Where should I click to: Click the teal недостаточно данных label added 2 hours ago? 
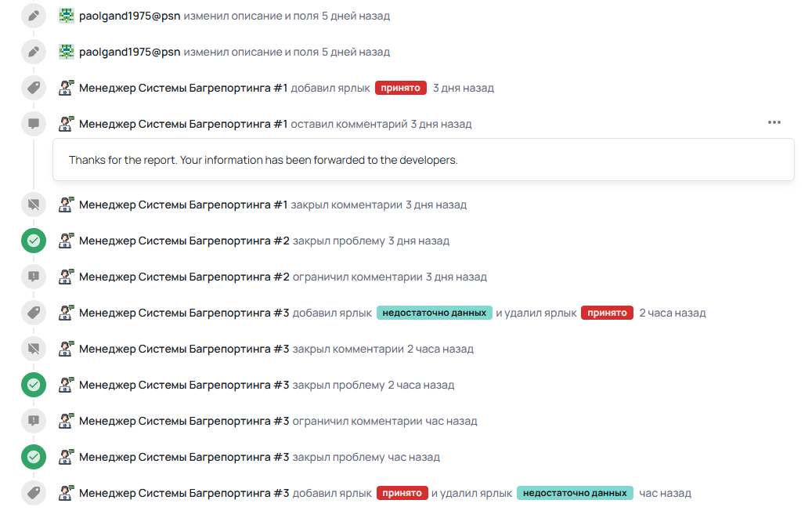coord(434,313)
